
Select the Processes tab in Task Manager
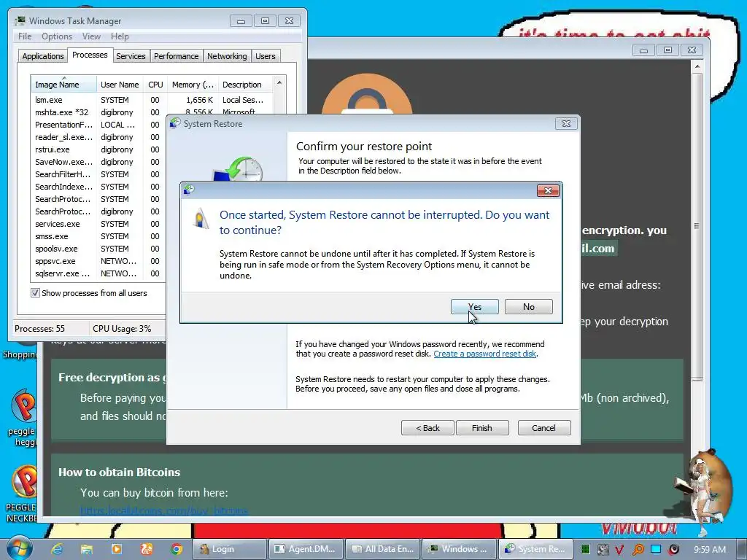(90, 55)
